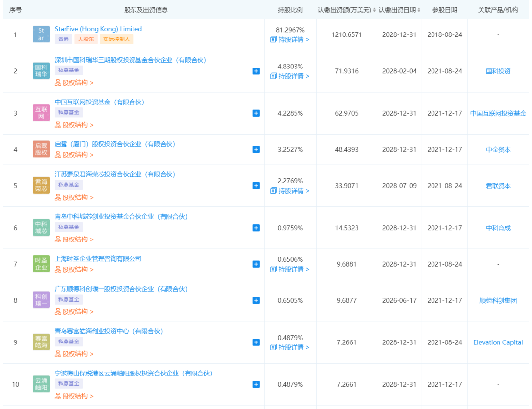Click the 赛富皓海 logo icon
The image size is (532, 409).
coord(41,342)
